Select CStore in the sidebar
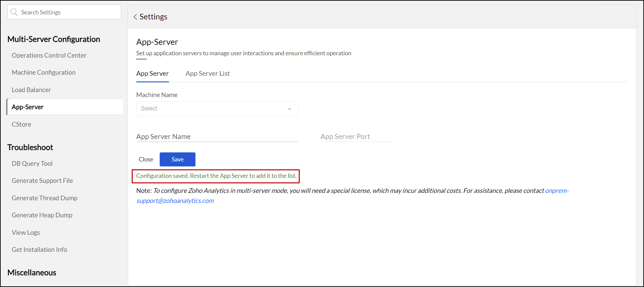 21,124
